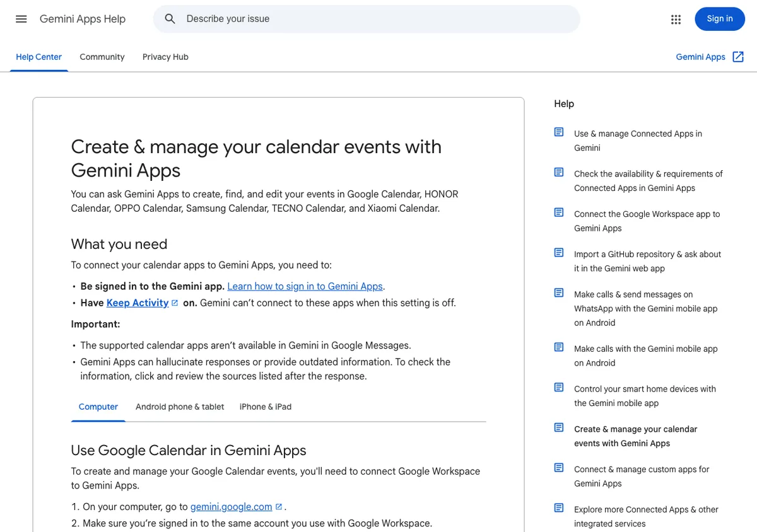
Task: Open Check the availability & requirements article
Action: coord(648,181)
